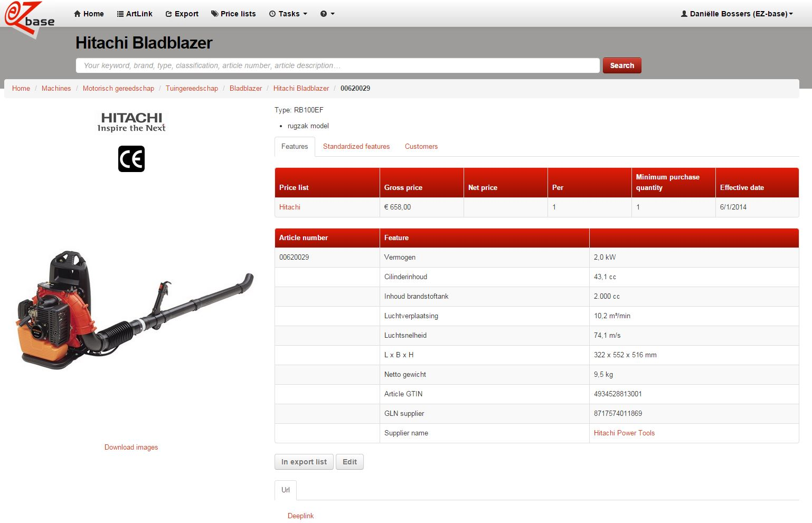
Task: Open Bladblazer breadcrumb link
Action: tap(246, 88)
